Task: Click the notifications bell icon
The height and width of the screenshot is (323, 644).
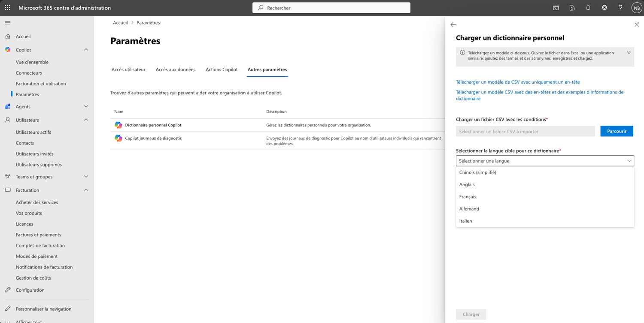Action: tap(588, 8)
